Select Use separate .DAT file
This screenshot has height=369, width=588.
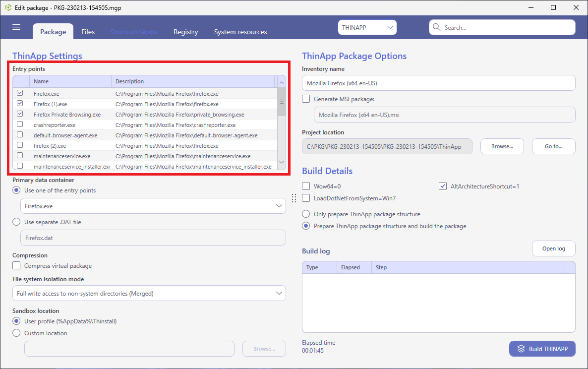[x=16, y=222]
